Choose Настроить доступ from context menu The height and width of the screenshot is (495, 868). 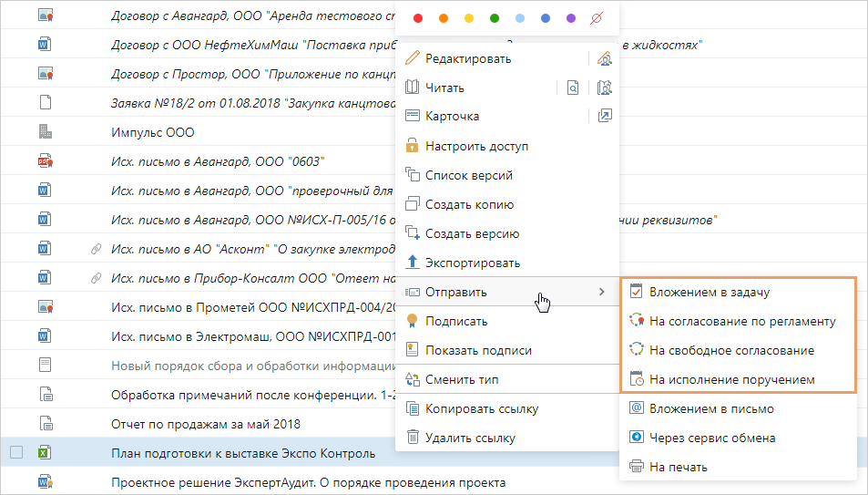click(476, 146)
